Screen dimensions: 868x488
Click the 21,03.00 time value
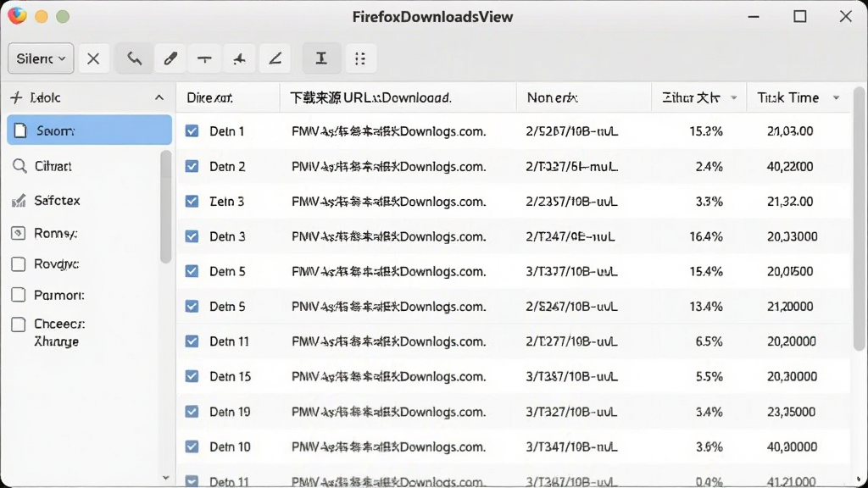790,131
